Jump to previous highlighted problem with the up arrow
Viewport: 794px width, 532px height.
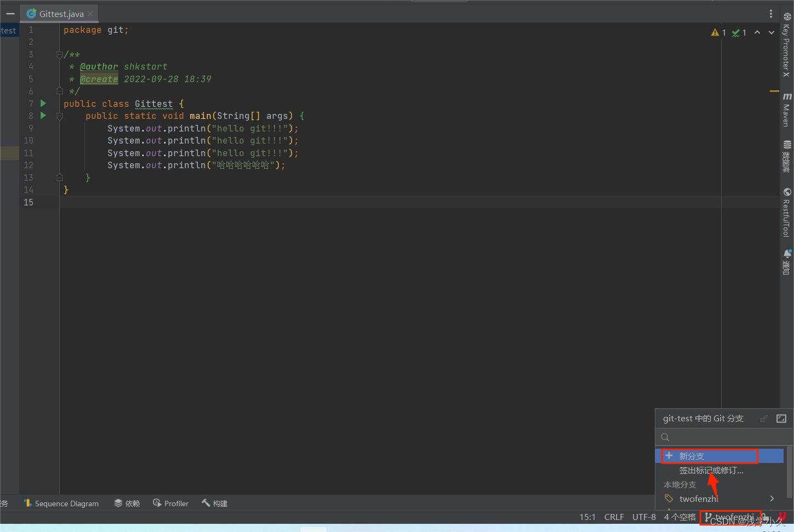coord(757,32)
